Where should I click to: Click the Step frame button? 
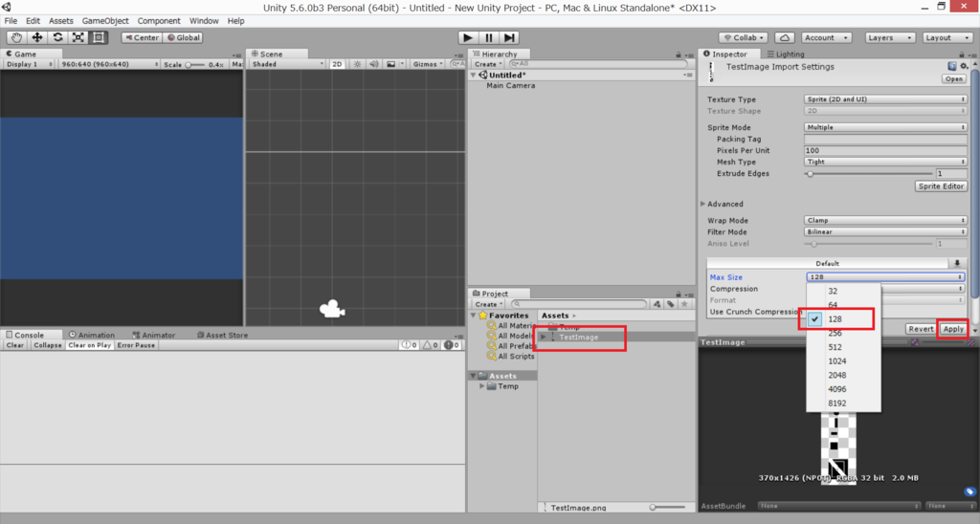[x=509, y=37]
